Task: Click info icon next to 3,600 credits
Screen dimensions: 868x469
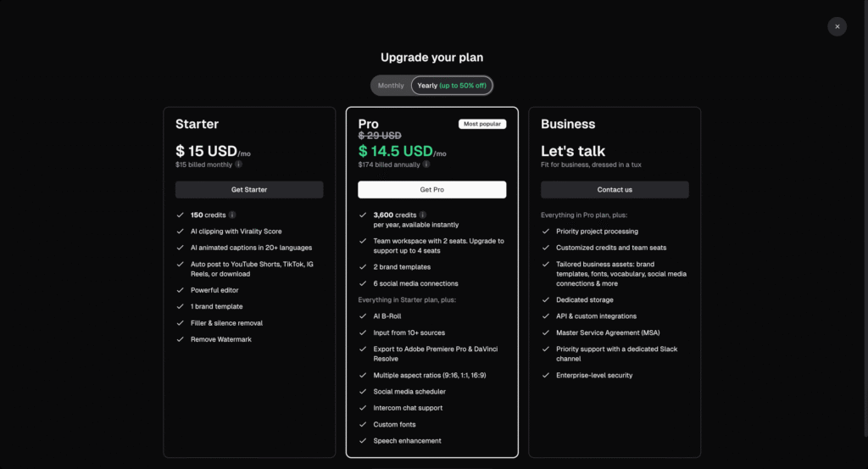Action: tap(423, 215)
